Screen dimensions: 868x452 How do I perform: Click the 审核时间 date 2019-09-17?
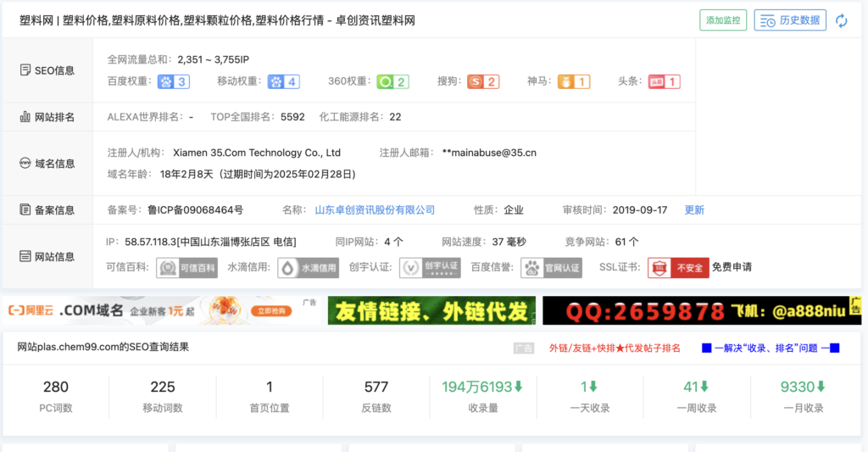(x=640, y=210)
